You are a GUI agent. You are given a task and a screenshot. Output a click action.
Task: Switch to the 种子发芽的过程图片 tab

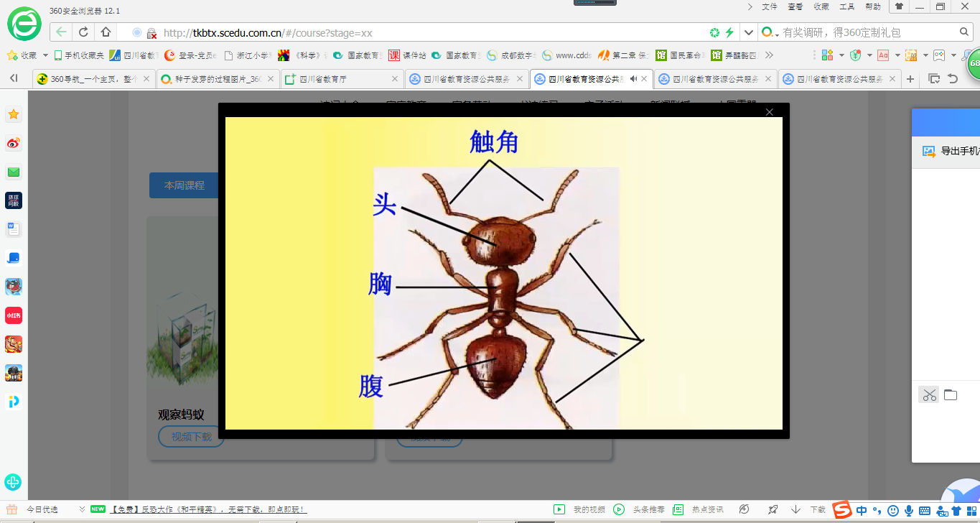(218, 79)
